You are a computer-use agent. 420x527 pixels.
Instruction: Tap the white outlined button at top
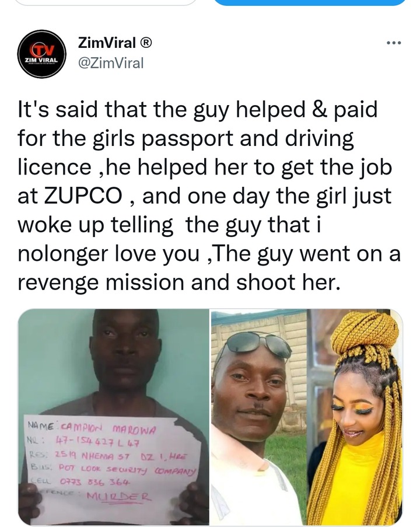(106, 3)
